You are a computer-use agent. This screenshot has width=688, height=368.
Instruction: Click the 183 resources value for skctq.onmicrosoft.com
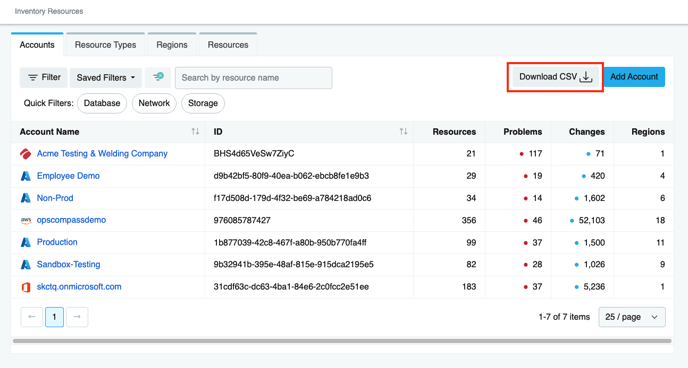[469, 287]
